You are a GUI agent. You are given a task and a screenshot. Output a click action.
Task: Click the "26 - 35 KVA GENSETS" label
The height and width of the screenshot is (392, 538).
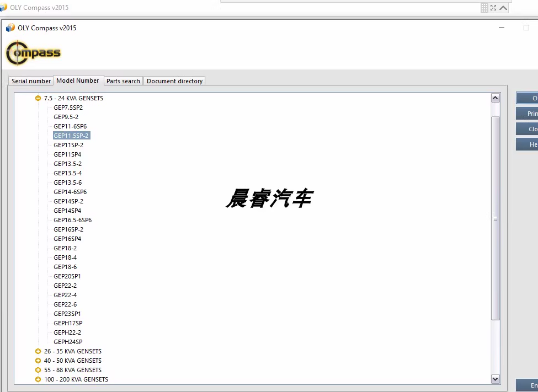(x=73, y=351)
